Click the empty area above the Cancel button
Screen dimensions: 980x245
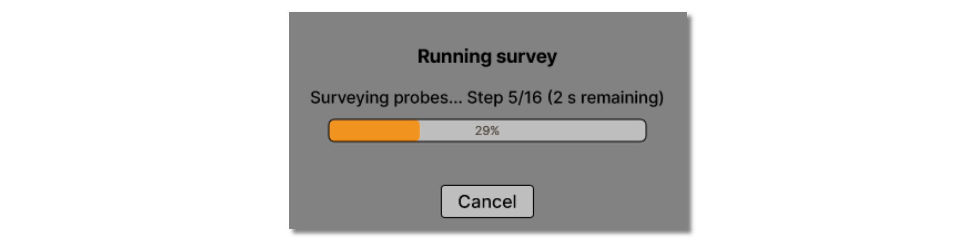coord(487,164)
